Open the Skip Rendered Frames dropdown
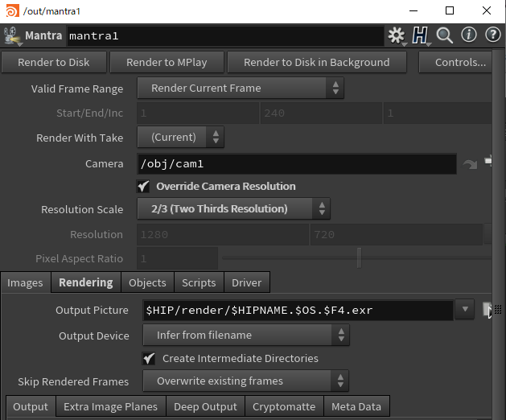The height and width of the screenshot is (420, 506). [x=246, y=381]
